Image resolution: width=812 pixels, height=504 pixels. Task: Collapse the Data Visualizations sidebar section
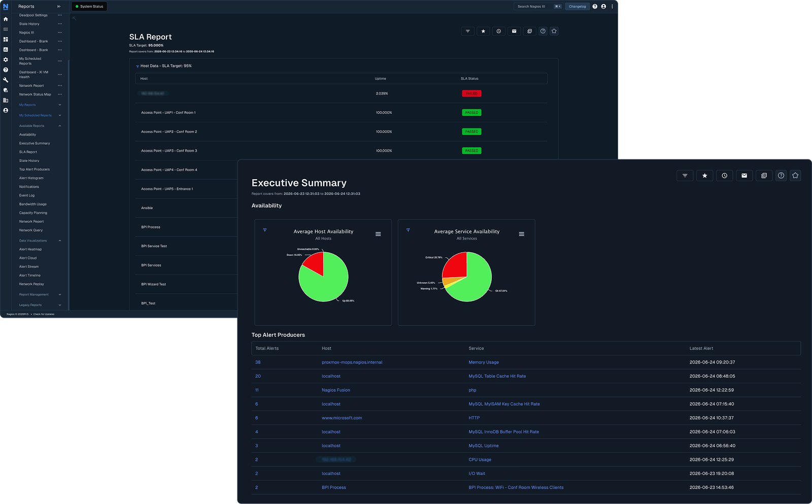40,241
